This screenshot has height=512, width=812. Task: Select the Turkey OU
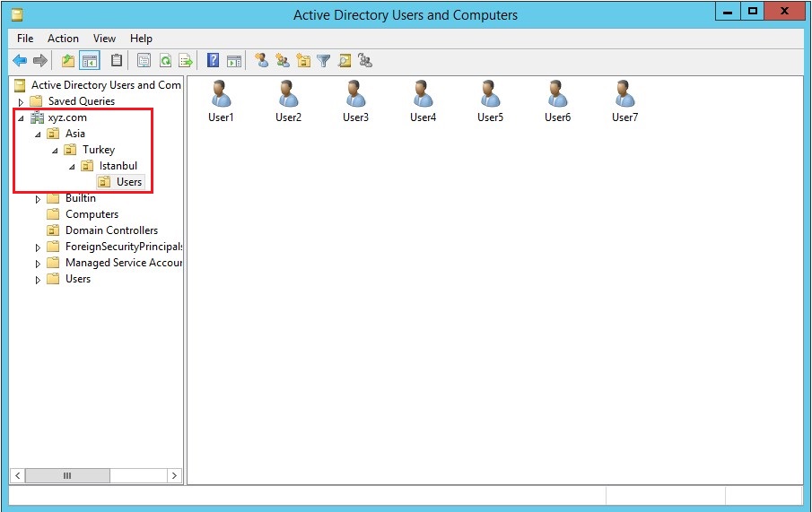pyautogui.click(x=99, y=150)
